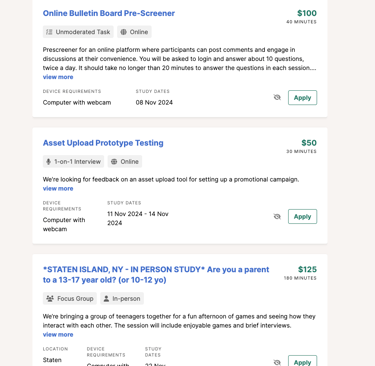Hide the Asset Upload Prototype Testing study
Viewport: 375px width, 366px height.
pos(277,217)
